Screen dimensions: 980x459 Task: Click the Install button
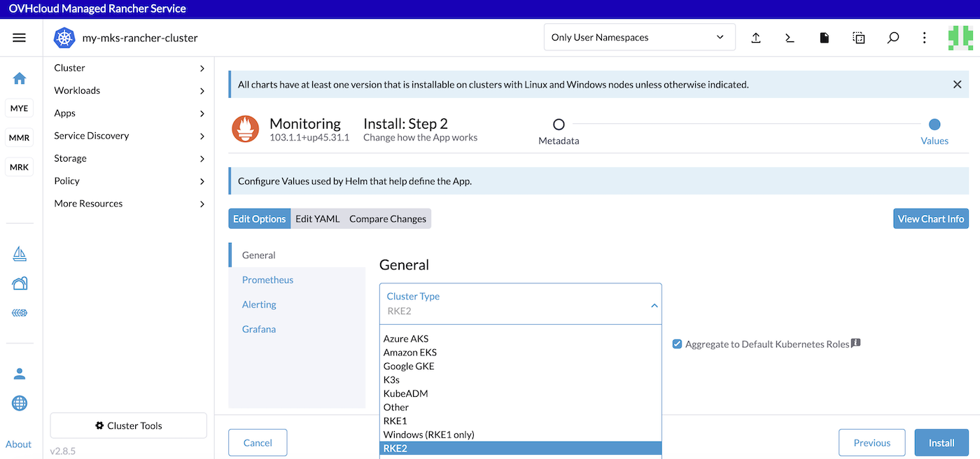pos(941,442)
